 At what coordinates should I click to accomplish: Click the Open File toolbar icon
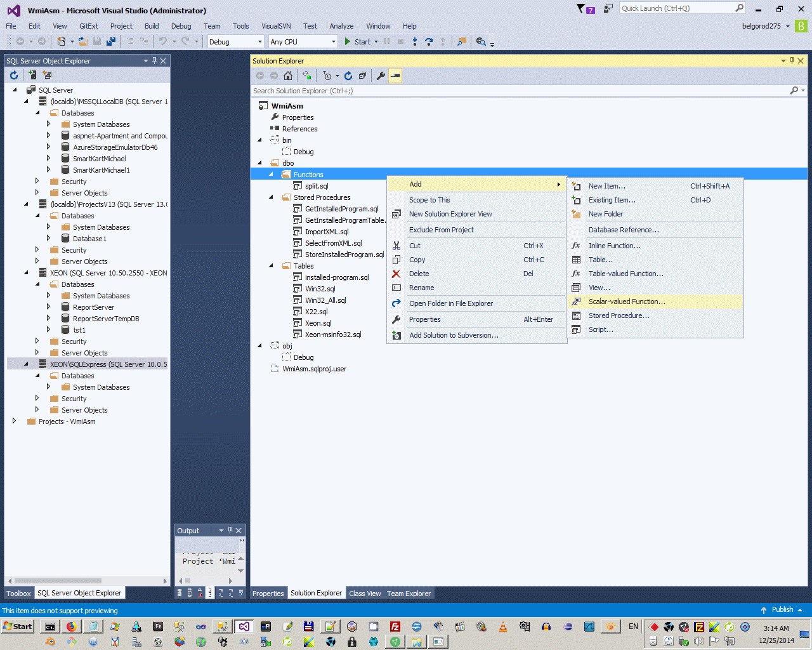[83, 41]
